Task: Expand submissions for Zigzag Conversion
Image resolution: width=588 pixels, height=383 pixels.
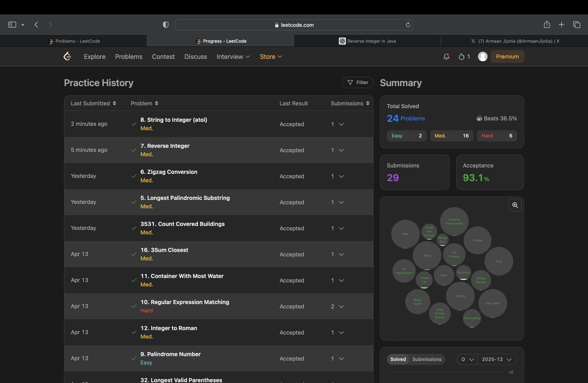Action: [x=341, y=176]
